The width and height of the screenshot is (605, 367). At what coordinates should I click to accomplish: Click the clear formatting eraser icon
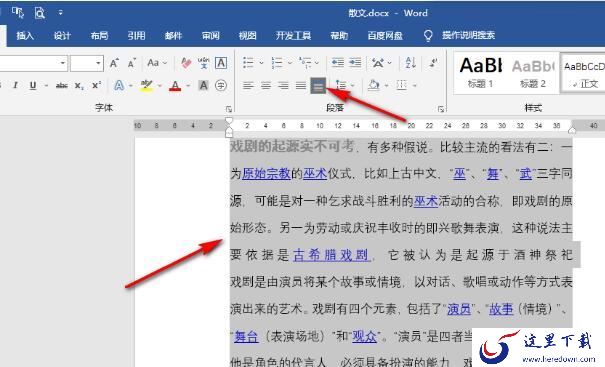pos(186,63)
